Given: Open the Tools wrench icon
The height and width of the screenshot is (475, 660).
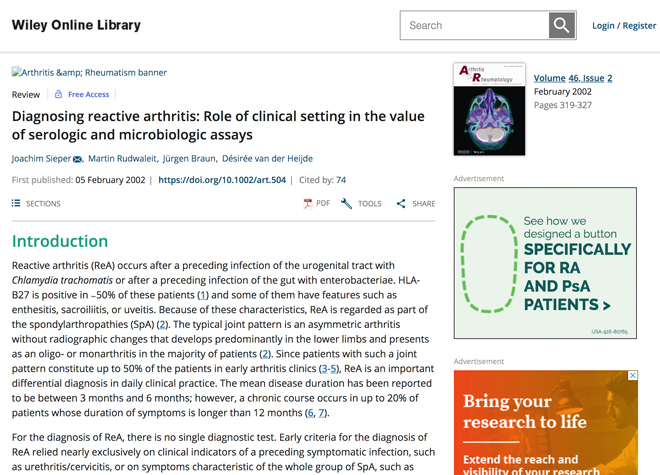Looking at the screenshot, I should [x=346, y=204].
